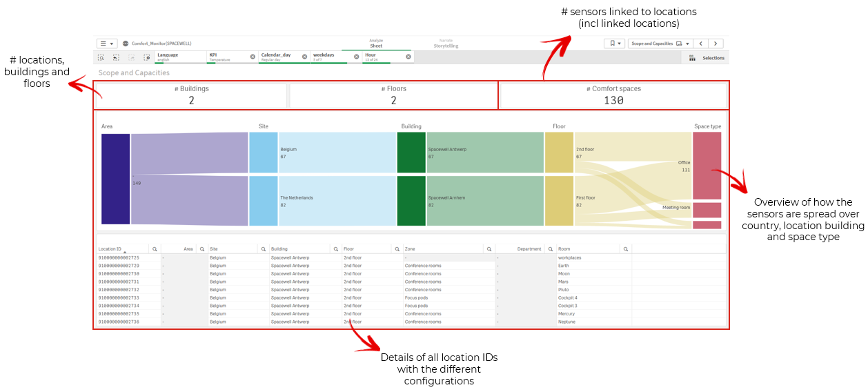Viewport: 868px width, 392px height.
Task: Search in the Floor column
Action: pos(397,249)
